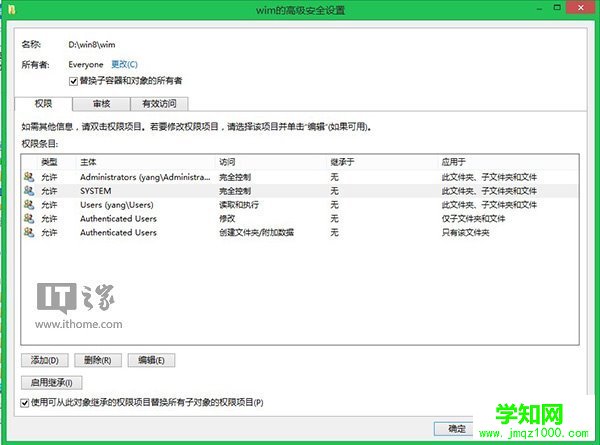600x445 pixels.
Task: Open the 审核 tab
Action: click(101, 104)
